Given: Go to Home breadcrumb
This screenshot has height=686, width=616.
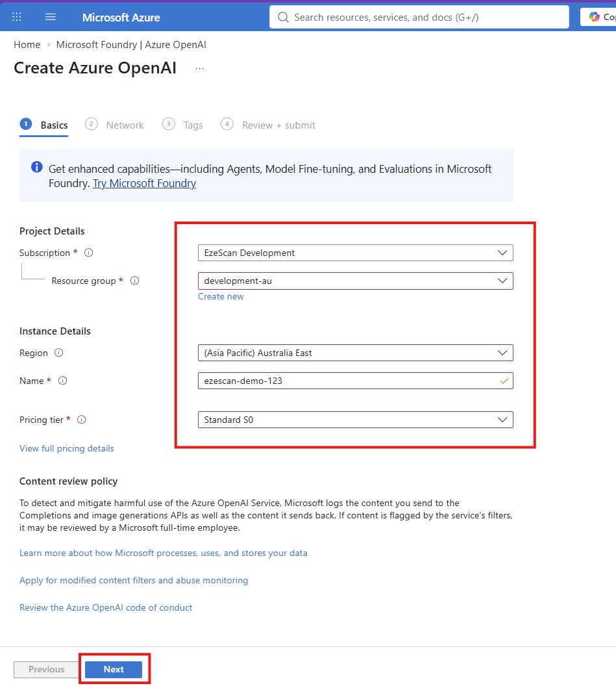Looking at the screenshot, I should [x=27, y=45].
